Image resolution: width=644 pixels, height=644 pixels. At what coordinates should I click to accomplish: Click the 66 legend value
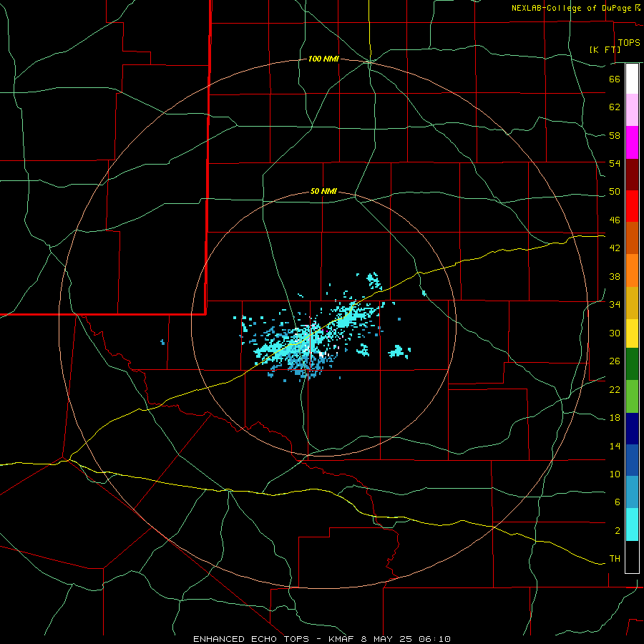click(615, 79)
